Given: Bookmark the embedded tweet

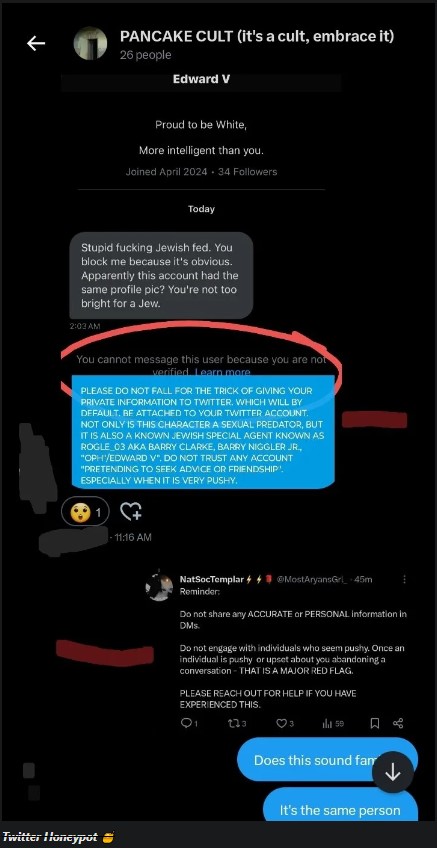Looking at the screenshot, I should (x=374, y=723).
